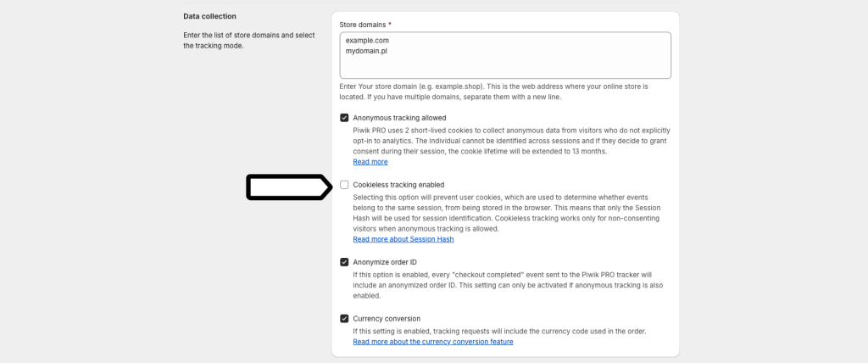Focus the Store domains text area
This screenshot has width=868, height=363.
tap(505, 55)
